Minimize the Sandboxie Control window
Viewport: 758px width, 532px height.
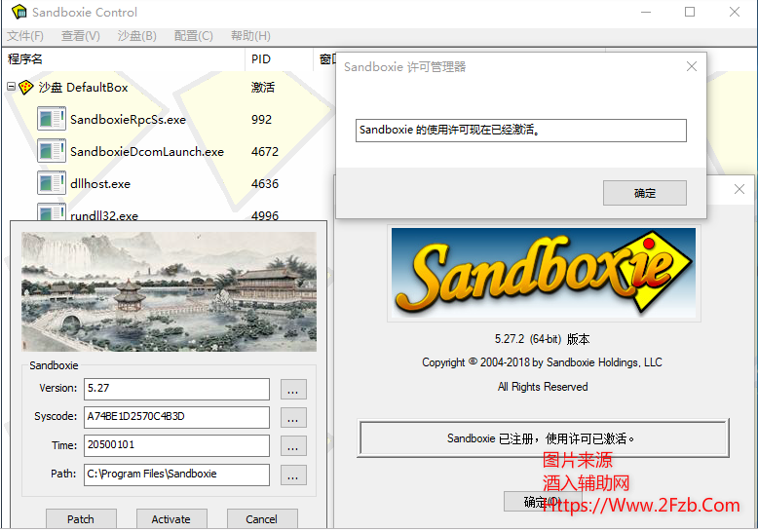click(646, 12)
